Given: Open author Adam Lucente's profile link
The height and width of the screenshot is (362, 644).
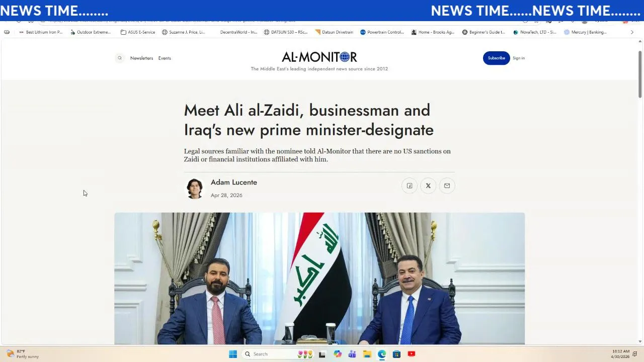Looking at the screenshot, I should [234, 183].
